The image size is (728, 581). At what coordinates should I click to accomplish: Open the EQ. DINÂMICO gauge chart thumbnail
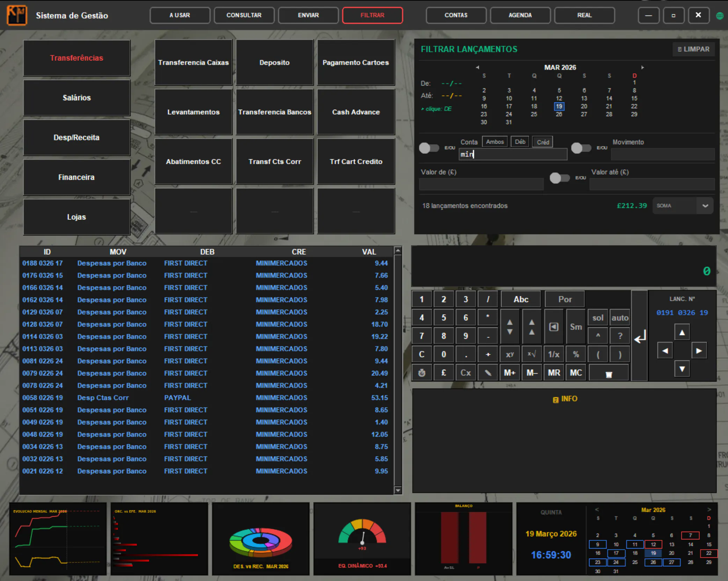click(362, 539)
